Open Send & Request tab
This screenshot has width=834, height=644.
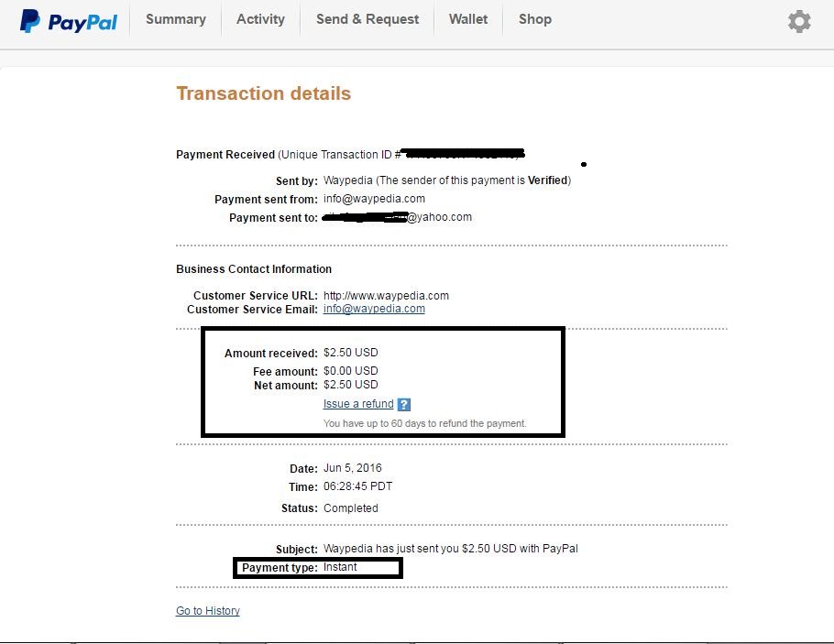coord(368,19)
